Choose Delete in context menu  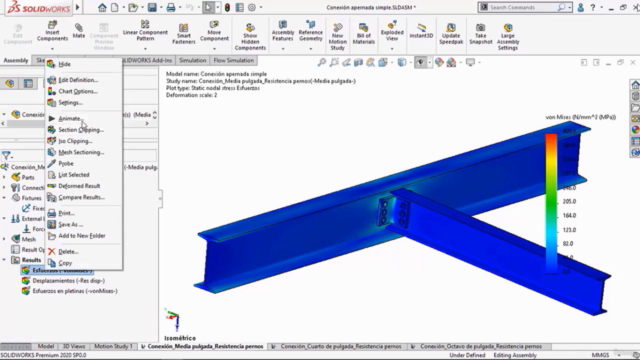pos(68,251)
